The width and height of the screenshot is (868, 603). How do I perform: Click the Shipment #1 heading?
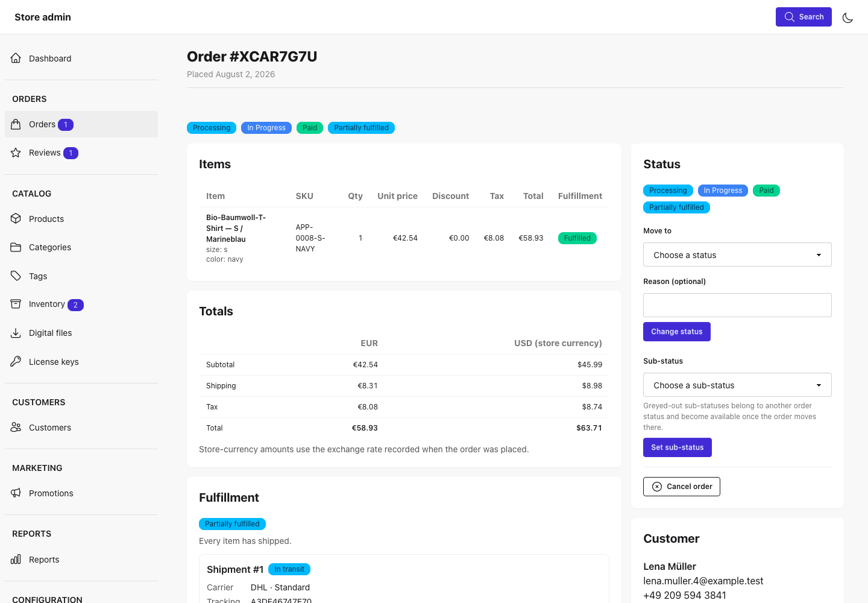pyautogui.click(x=235, y=569)
